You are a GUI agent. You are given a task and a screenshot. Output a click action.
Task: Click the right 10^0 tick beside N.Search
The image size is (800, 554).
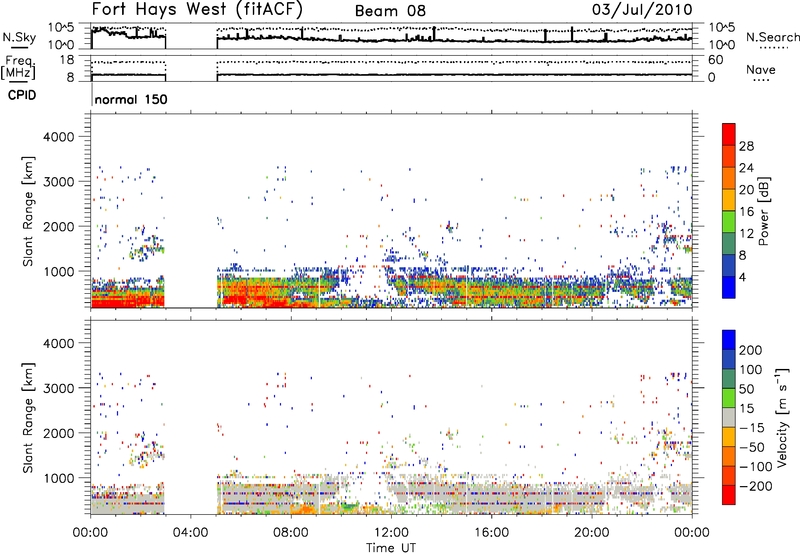(722, 45)
